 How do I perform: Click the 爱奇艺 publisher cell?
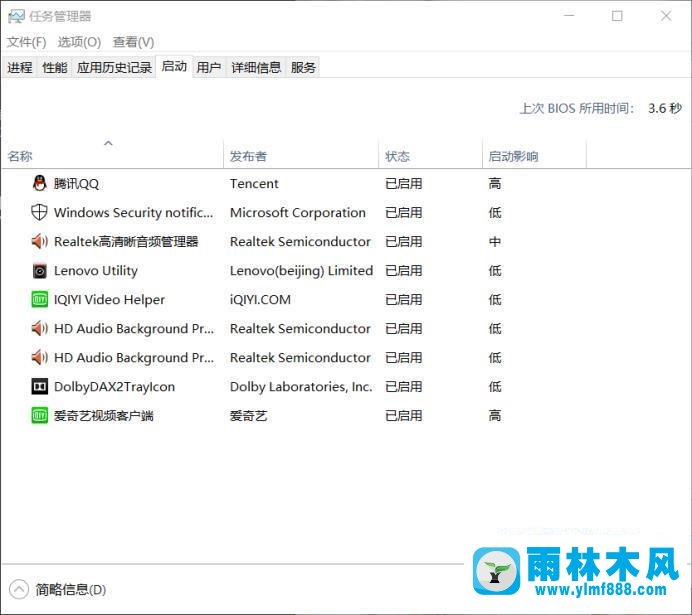click(248, 416)
